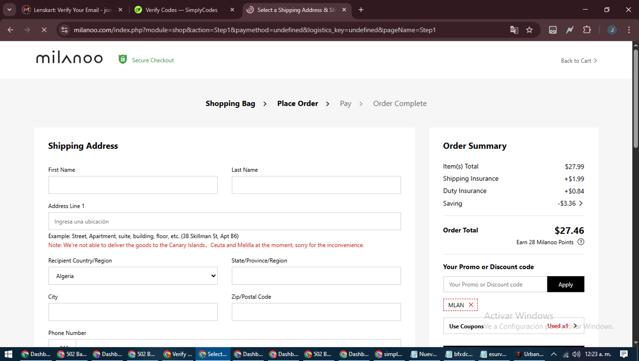Go Back to Cart
The image size is (639, 361).
[579, 61]
